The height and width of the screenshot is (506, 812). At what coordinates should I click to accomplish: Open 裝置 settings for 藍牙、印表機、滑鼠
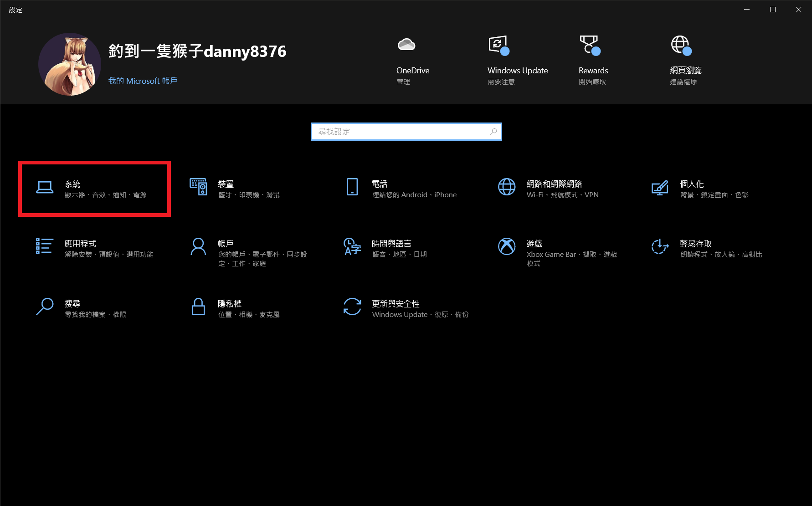tap(248, 189)
